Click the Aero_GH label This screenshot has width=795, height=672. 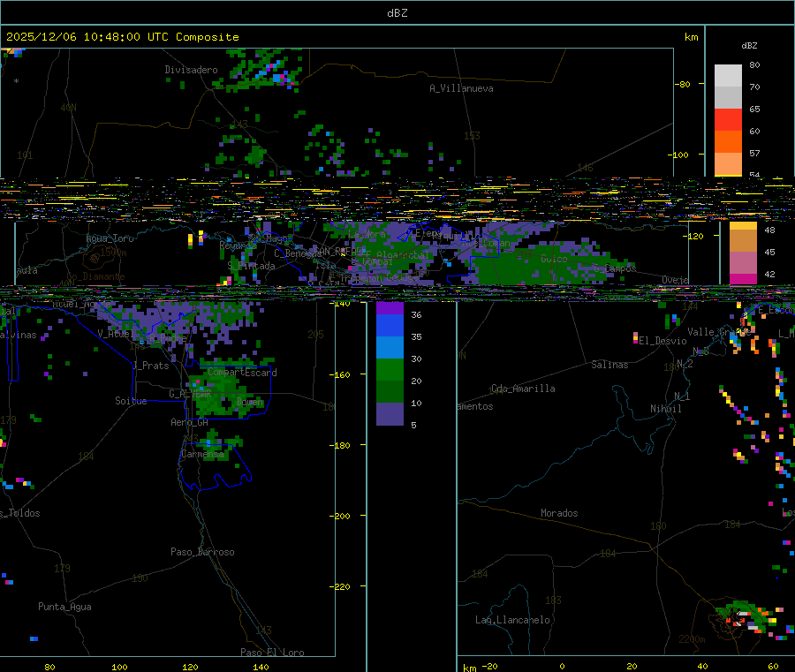[189, 421]
